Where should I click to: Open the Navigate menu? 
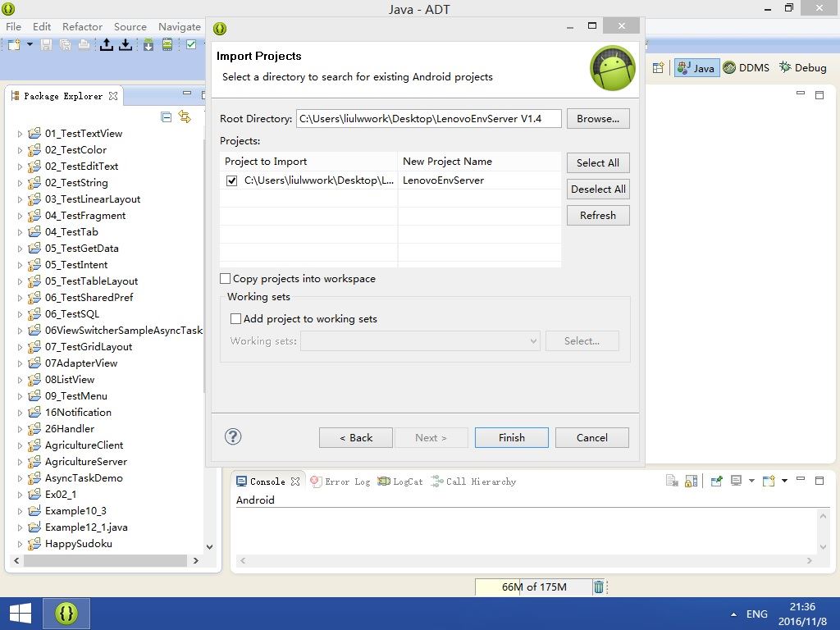[179, 26]
